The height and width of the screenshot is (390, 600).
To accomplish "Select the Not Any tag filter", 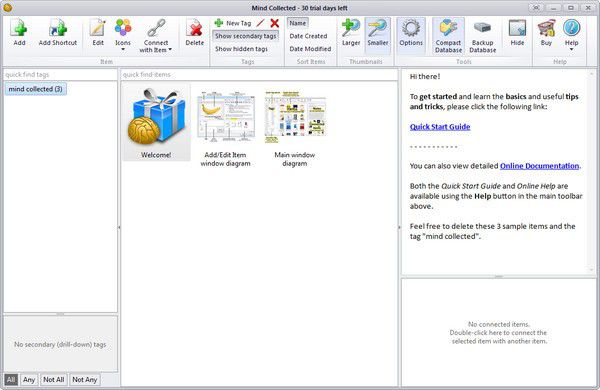I will [x=85, y=379].
